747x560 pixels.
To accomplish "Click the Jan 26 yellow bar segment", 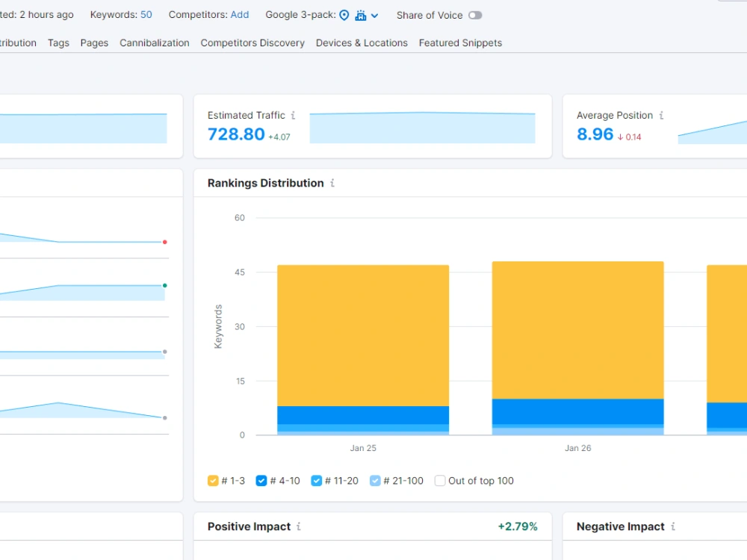I will (x=578, y=330).
